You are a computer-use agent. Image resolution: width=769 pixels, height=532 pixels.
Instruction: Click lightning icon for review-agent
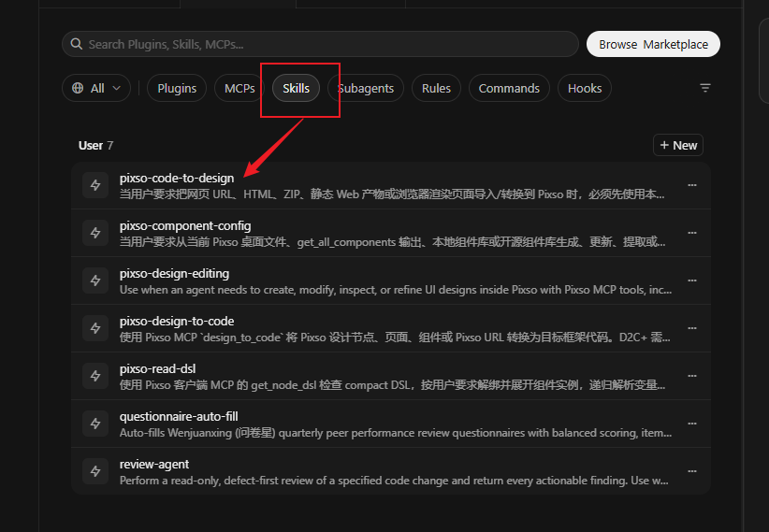pos(95,471)
